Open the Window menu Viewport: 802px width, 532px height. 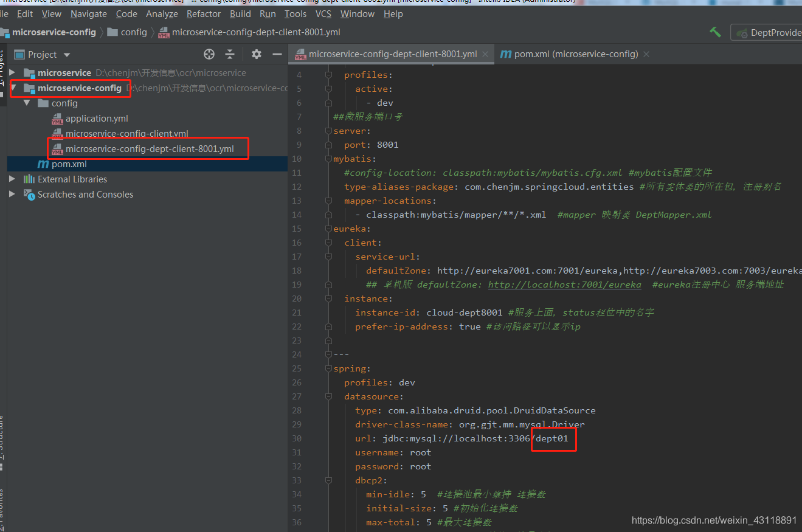point(358,13)
